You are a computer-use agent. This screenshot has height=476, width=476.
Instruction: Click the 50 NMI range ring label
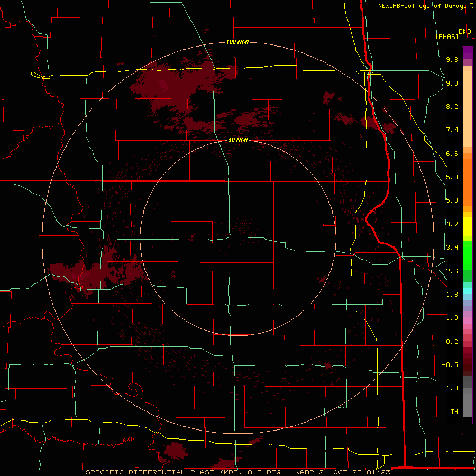tap(238, 140)
